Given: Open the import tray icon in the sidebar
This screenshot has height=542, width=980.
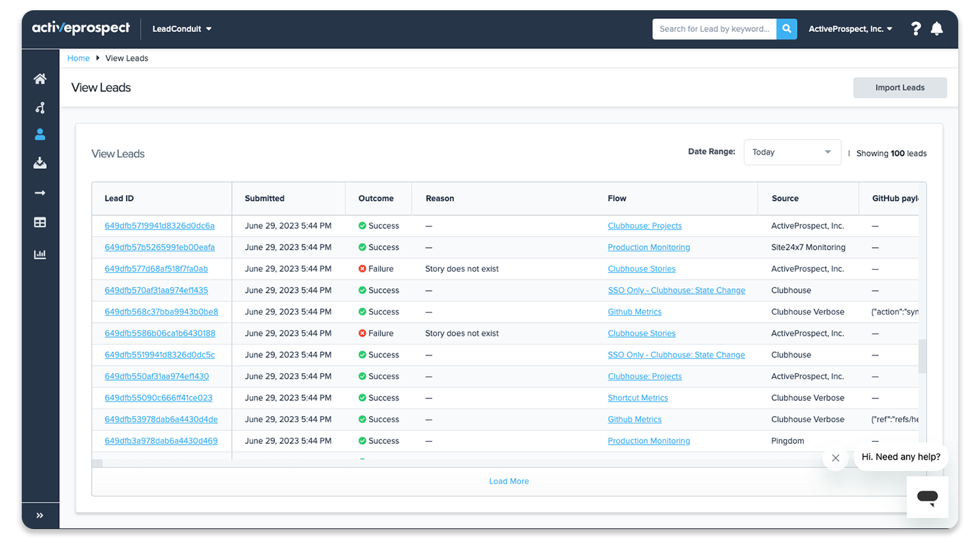Looking at the screenshot, I should point(40,163).
